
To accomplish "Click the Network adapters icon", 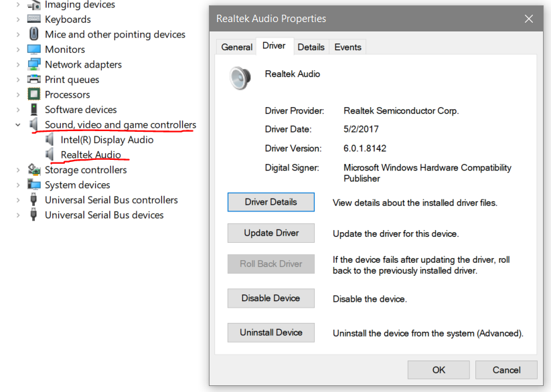I will [33, 64].
